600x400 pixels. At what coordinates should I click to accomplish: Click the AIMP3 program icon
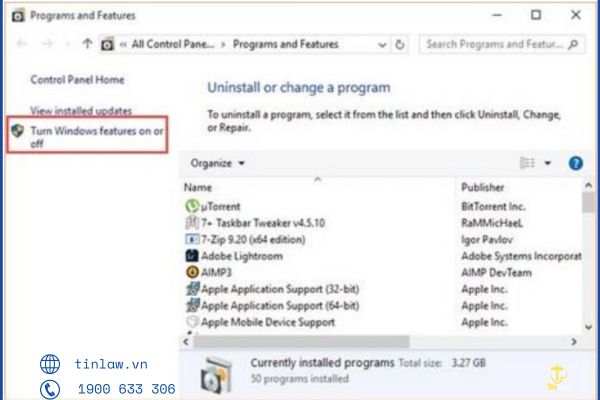pyautogui.click(x=192, y=272)
